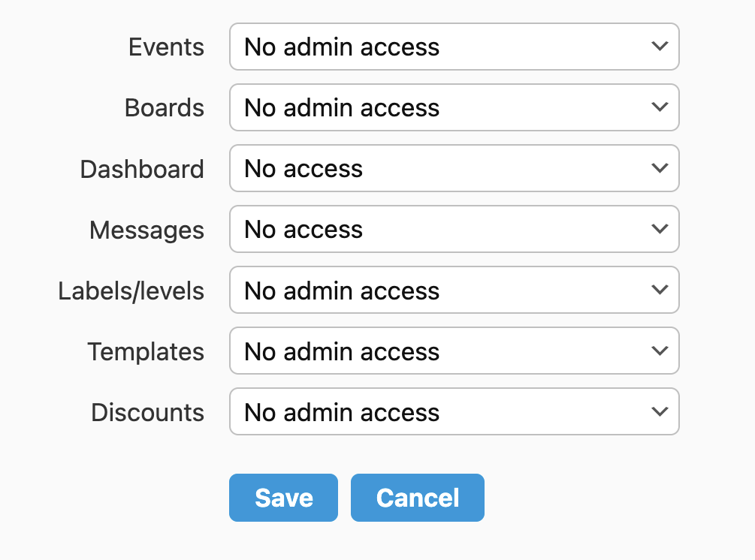Click the Save button
755x560 pixels.
point(283,498)
